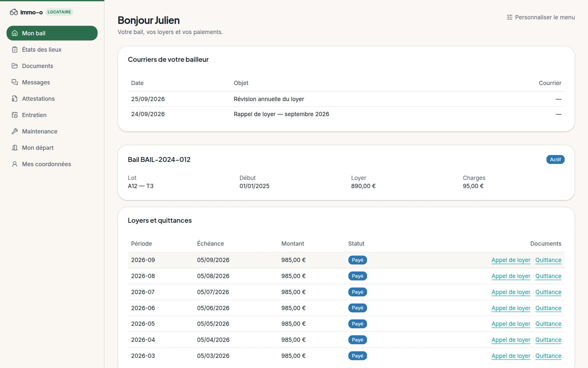
Task: Open Appel de loyer for 2026-03
Action: click(x=511, y=356)
